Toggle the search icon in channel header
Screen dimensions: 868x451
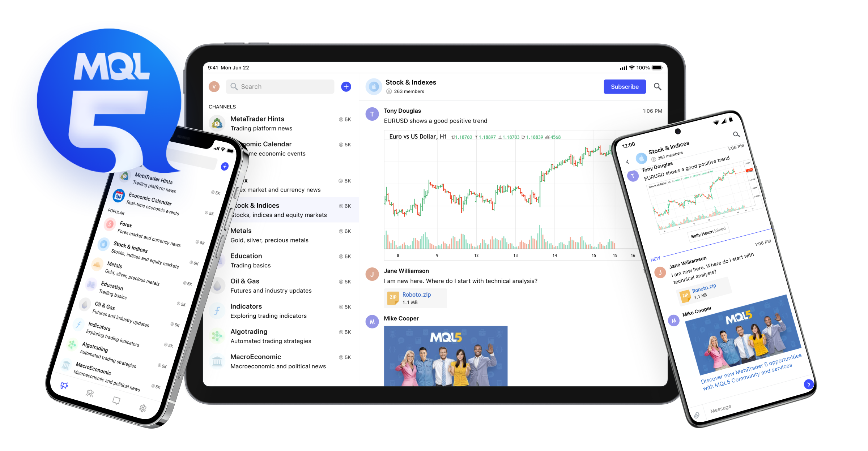(657, 87)
